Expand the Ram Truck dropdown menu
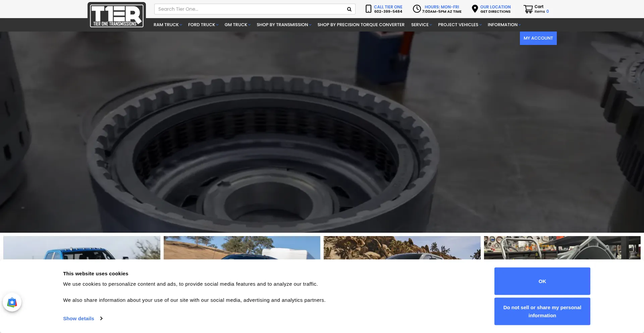644x333 pixels. [168, 25]
